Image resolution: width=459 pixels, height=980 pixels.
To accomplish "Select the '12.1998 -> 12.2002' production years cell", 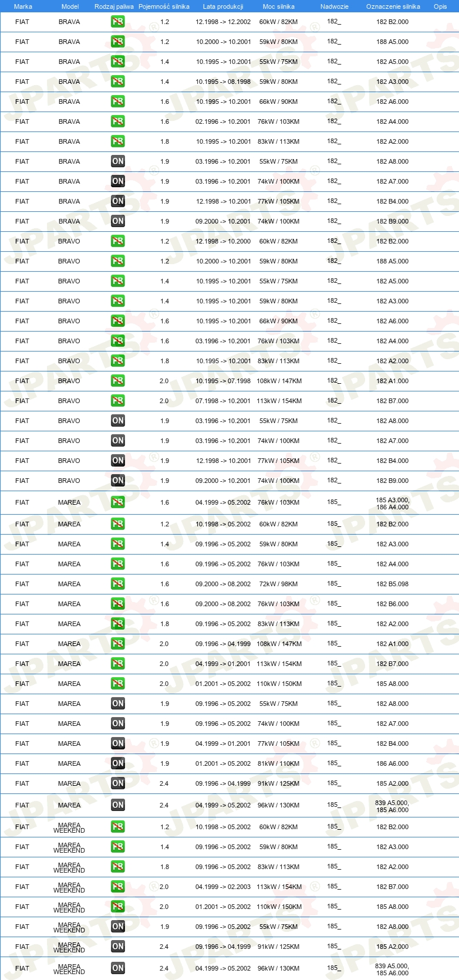I will tap(223, 22).
